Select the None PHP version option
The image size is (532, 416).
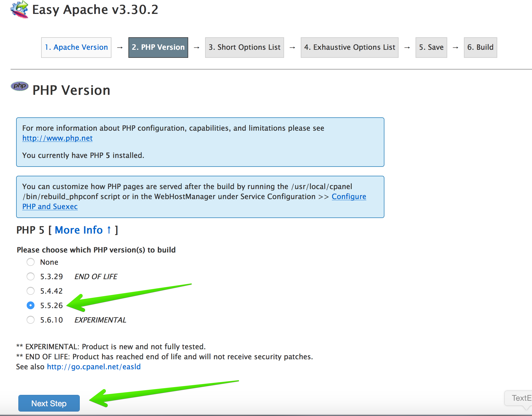(x=31, y=262)
